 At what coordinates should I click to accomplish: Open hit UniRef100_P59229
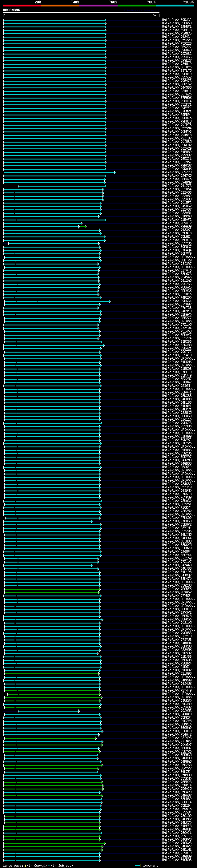click(177, 40)
